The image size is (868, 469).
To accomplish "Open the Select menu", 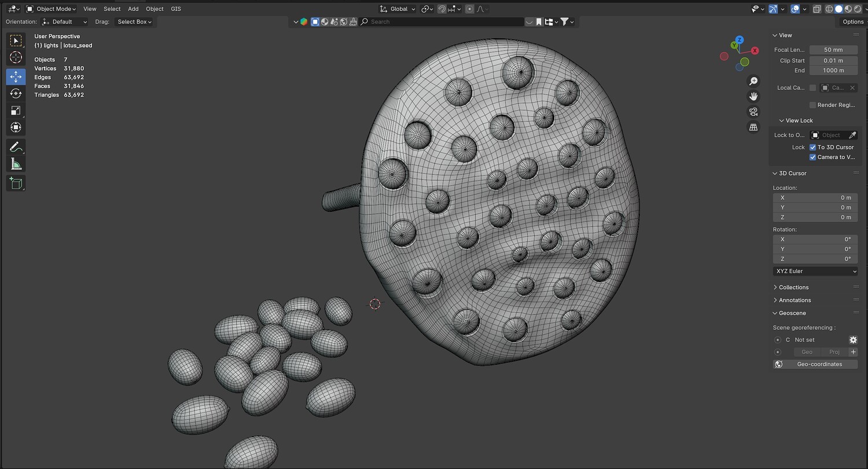I will click(x=112, y=9).
